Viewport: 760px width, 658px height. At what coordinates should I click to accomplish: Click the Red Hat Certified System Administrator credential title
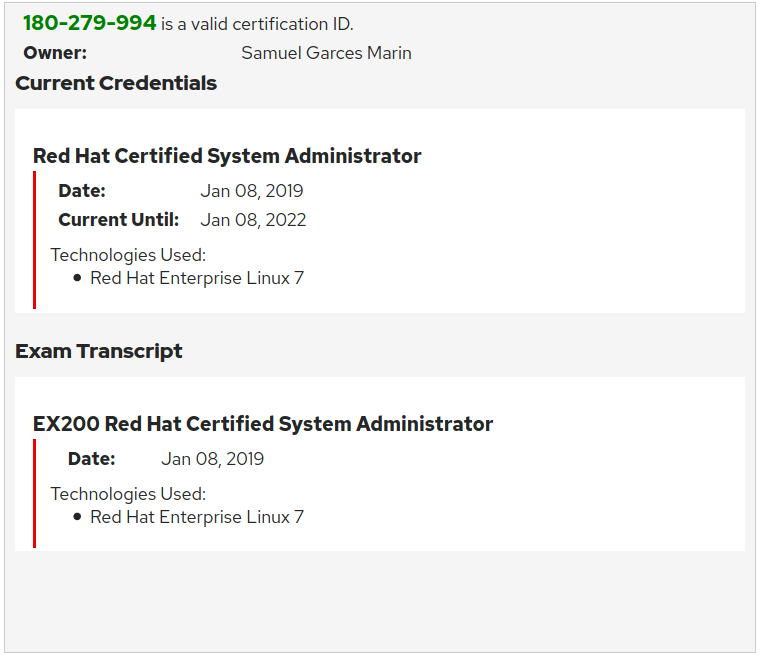pos(227,156)
